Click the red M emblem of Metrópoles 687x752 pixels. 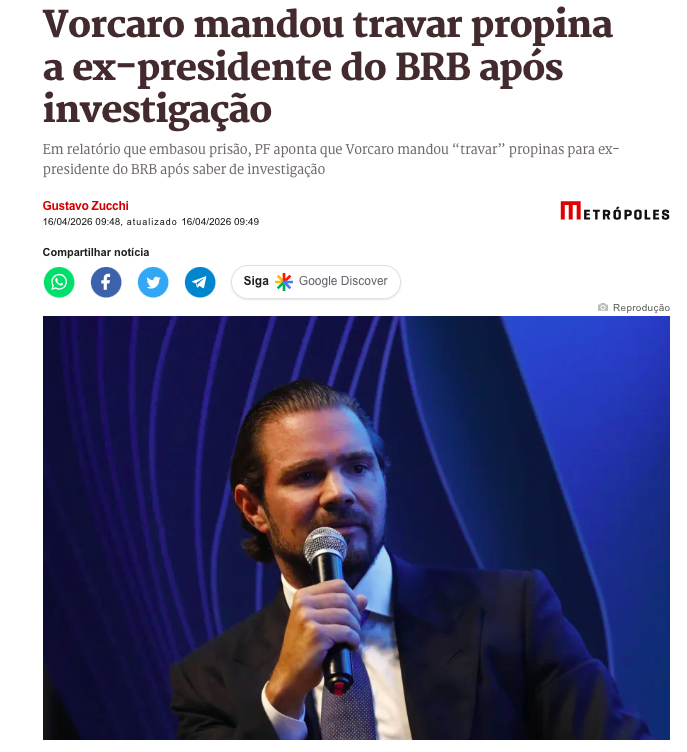pos(570,211)
